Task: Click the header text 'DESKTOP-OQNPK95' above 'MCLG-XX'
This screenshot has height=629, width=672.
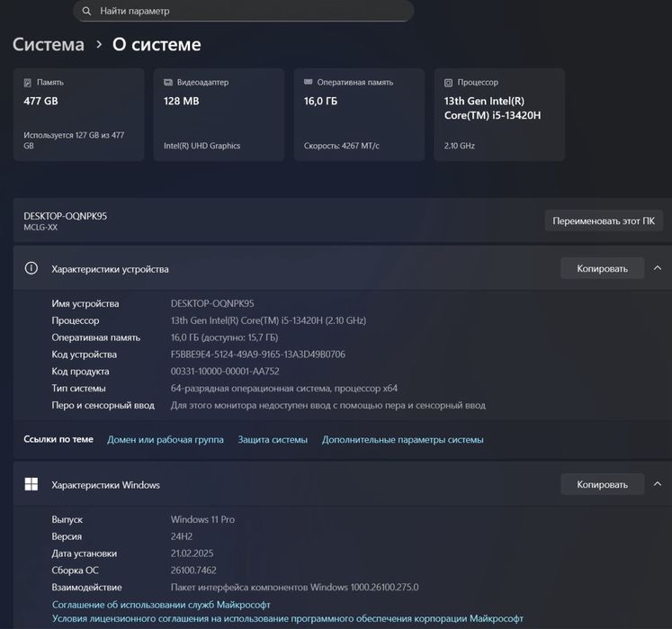Action: pyautogui.click(x=65, y=216)
